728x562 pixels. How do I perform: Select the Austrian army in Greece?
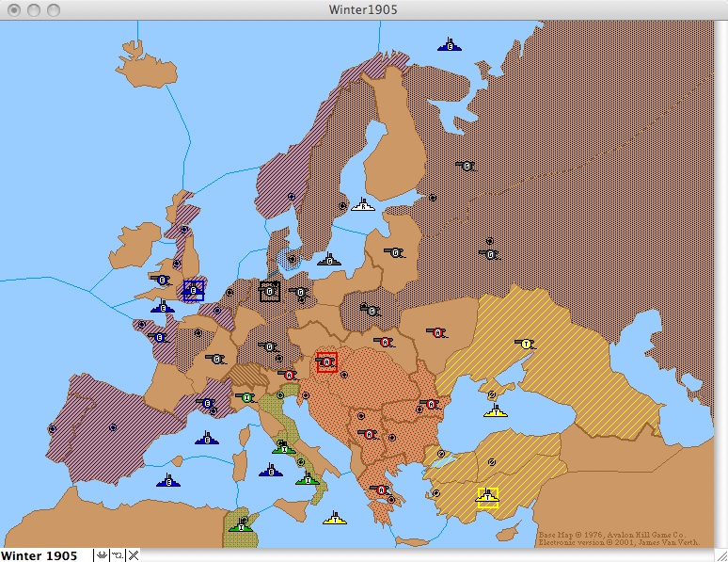point(381,490)
